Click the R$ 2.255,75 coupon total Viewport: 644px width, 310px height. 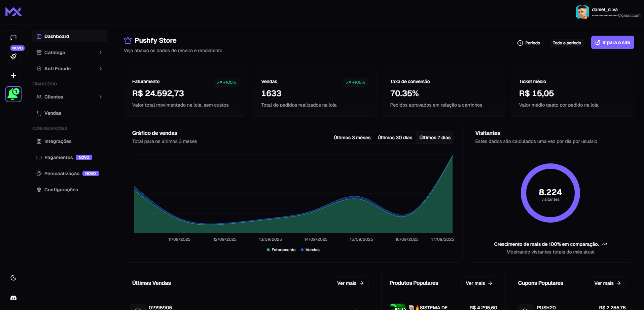(x=612, y=308)
